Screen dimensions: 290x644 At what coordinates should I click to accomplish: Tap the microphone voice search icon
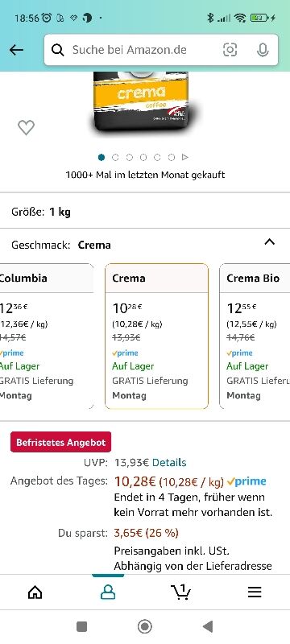(x=263, y=50)
